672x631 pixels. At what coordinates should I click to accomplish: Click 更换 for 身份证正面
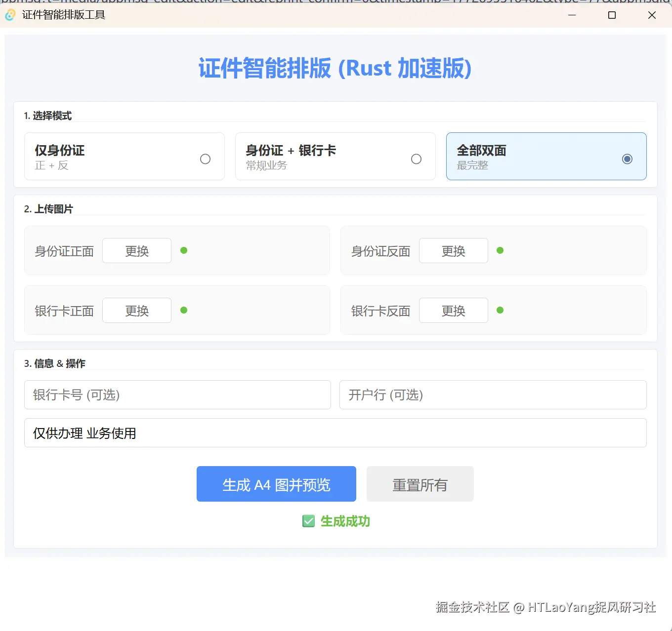tap(137, 251)
